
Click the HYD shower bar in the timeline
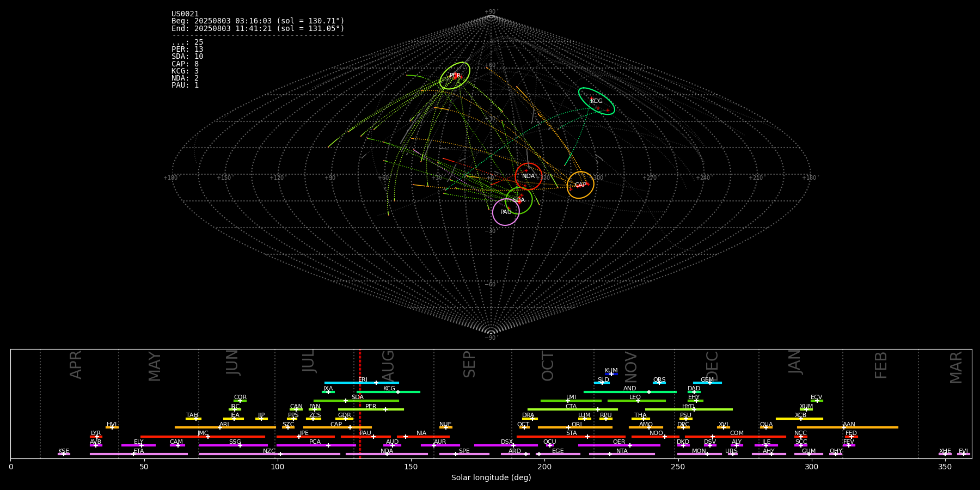pyautogui.click(x=689, y=409)
